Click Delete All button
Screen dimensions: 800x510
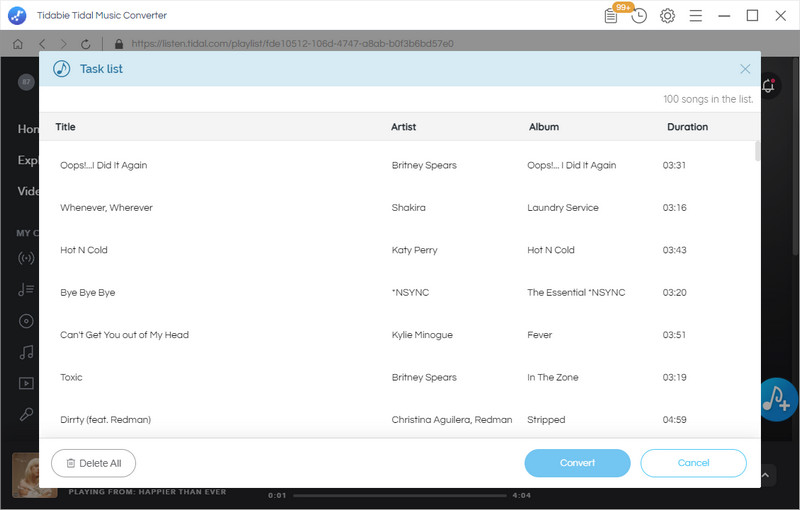(x=93, y=463)
